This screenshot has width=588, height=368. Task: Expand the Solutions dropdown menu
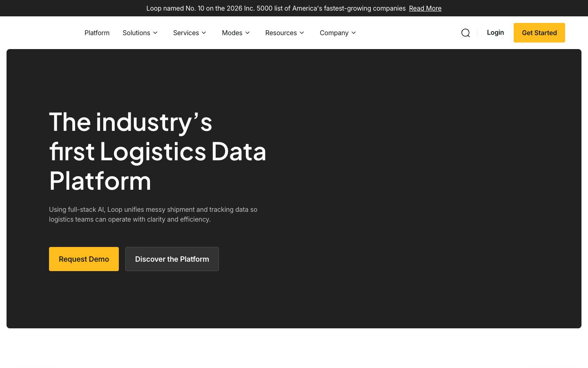coord(140,33)
